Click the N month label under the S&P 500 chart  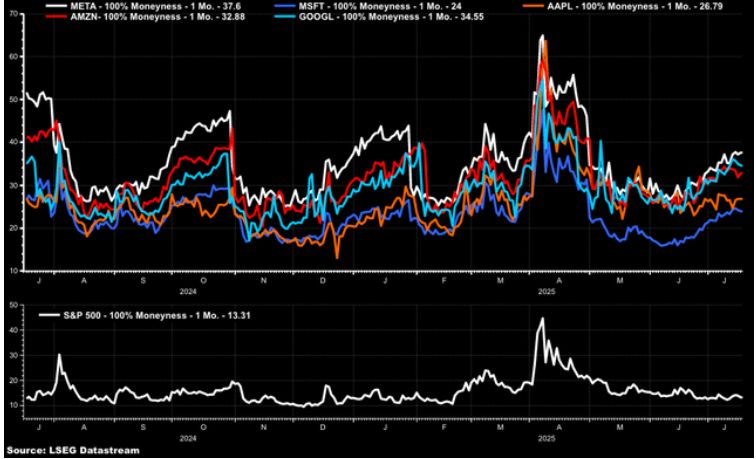pos(263,427)
